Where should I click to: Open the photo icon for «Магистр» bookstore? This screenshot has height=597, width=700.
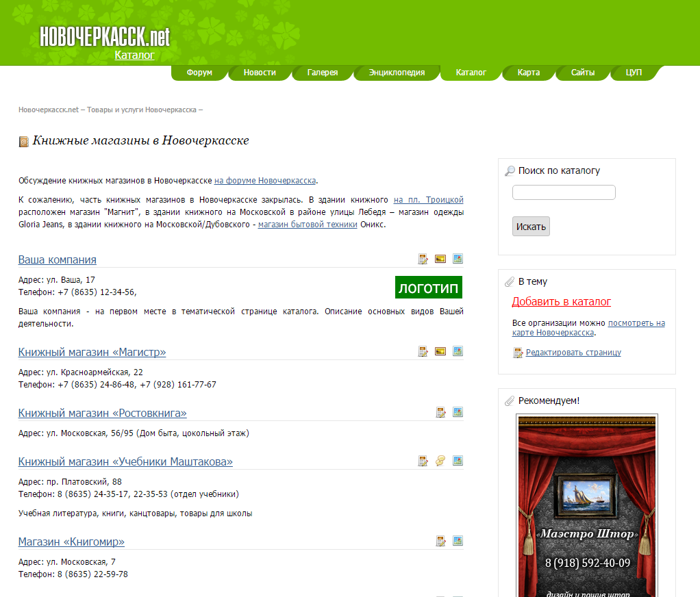pos(440,351)
